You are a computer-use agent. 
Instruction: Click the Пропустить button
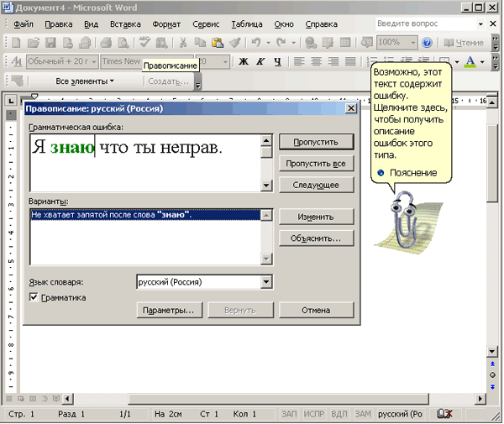(317, 142)
